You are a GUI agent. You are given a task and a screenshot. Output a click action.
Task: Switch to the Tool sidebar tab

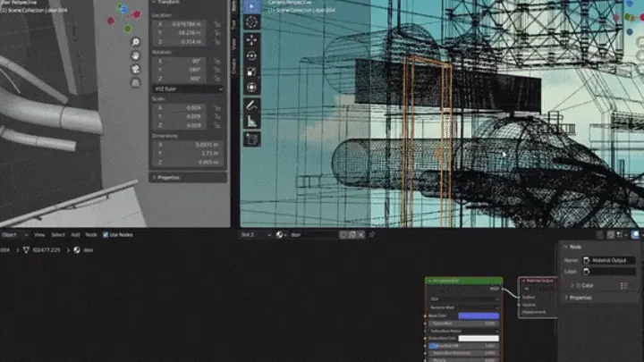click(234, 25)
